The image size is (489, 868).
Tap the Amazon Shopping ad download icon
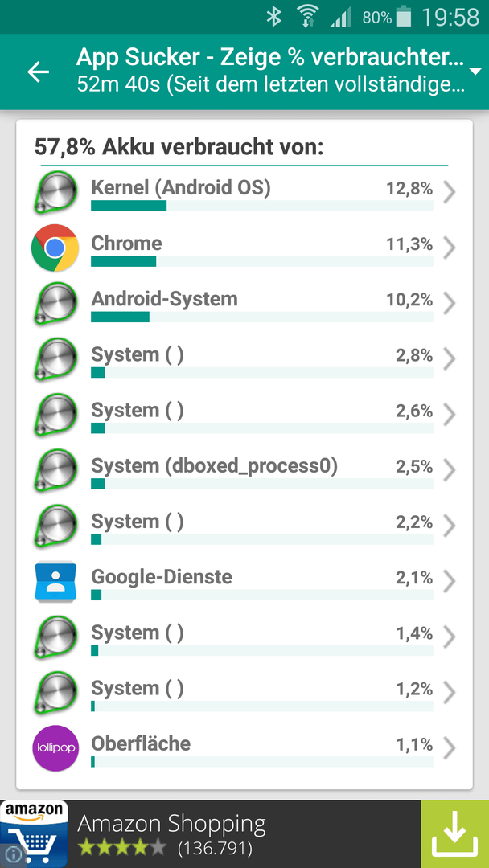click(x=454, y=834)
